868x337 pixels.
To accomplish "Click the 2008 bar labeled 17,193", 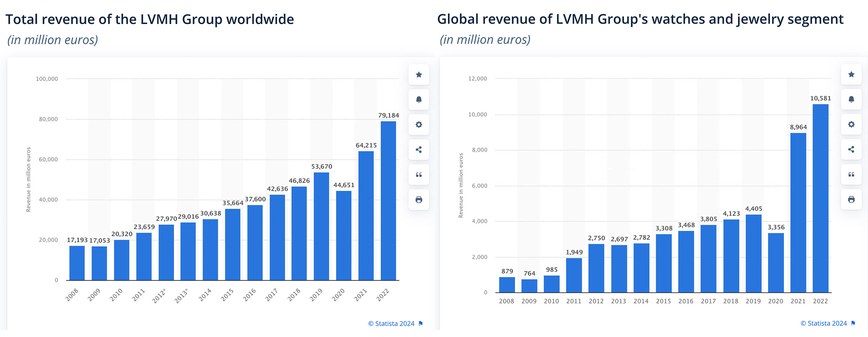I will 77,263.
